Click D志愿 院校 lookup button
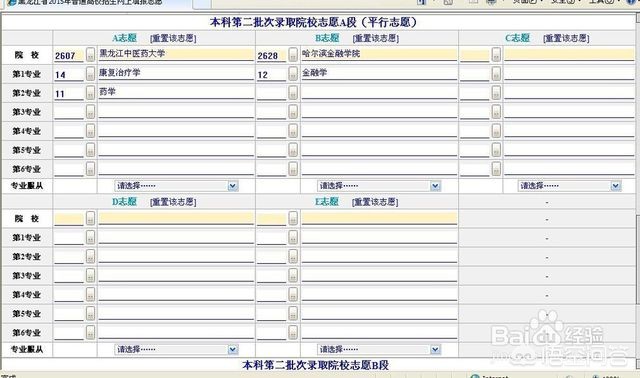 (90, 218)
